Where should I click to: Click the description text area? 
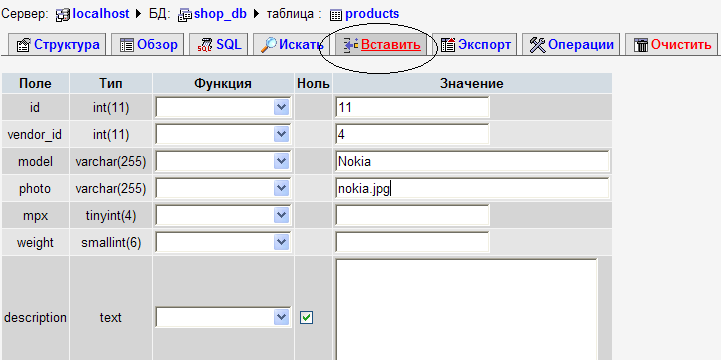point(467,309)
